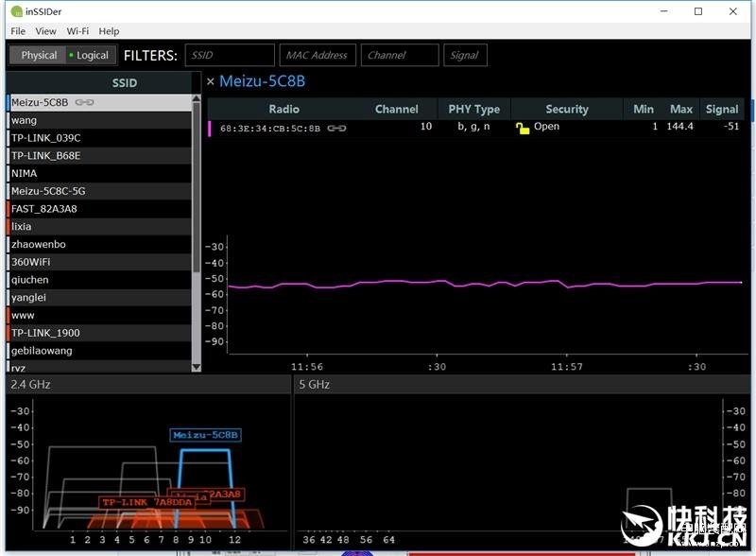Click the magenta color marker of radio row
Viewport: 756px width, 556px height.
tap(209, 129)
